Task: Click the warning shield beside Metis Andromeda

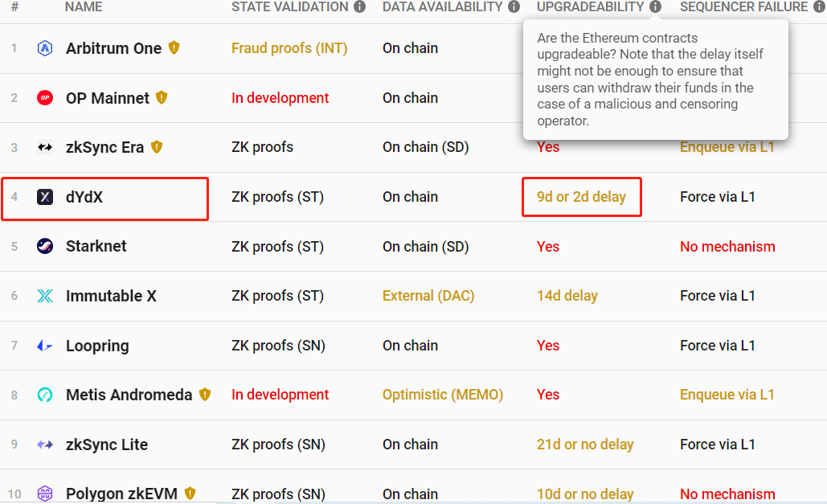Action: pos(205,395)
